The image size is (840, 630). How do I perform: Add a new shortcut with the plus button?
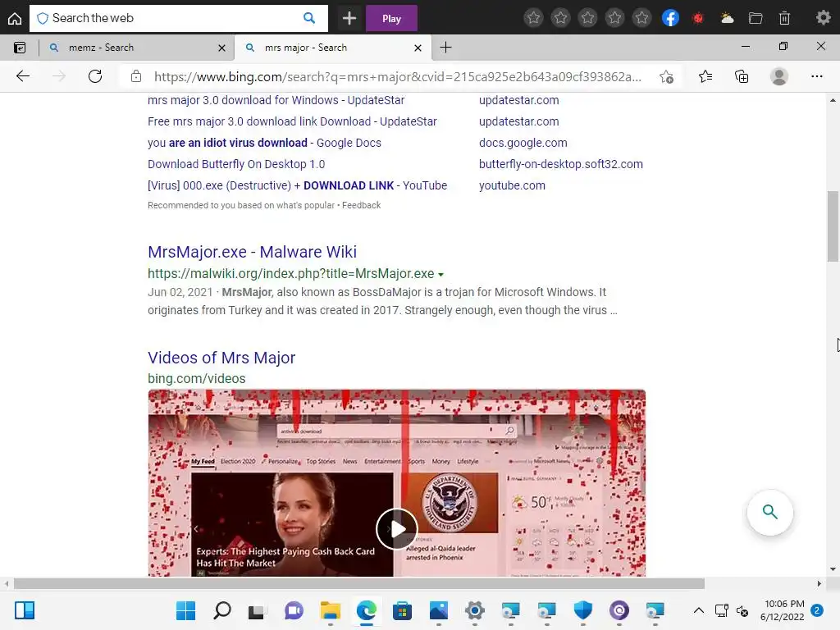pos(349,18)
